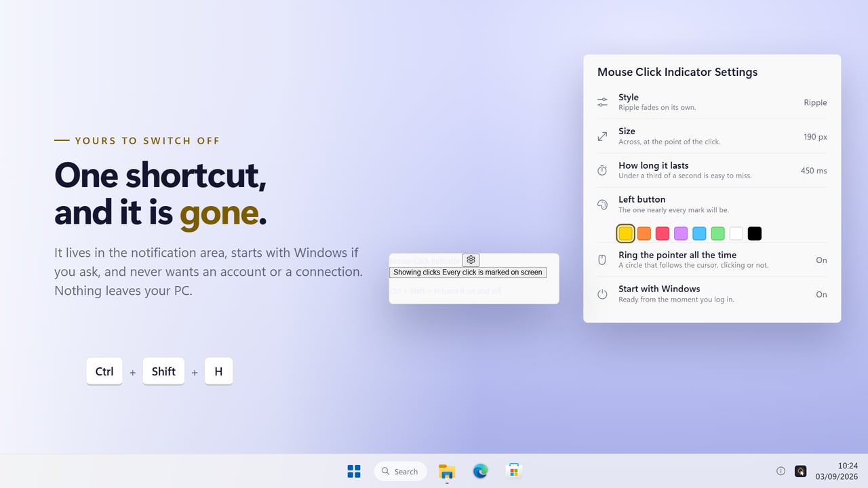This screenshot has height=488, width=868.
Task: Open the Windows Start menu
Action: point(354,471)
